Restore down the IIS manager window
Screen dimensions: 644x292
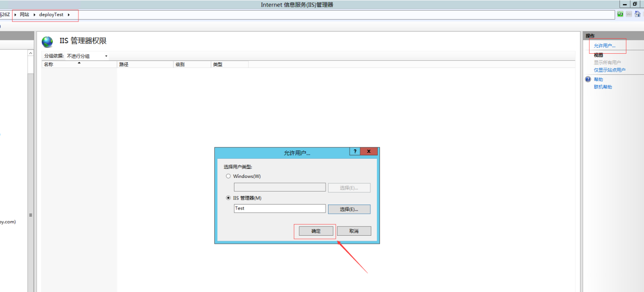click(x=635, y=4)
